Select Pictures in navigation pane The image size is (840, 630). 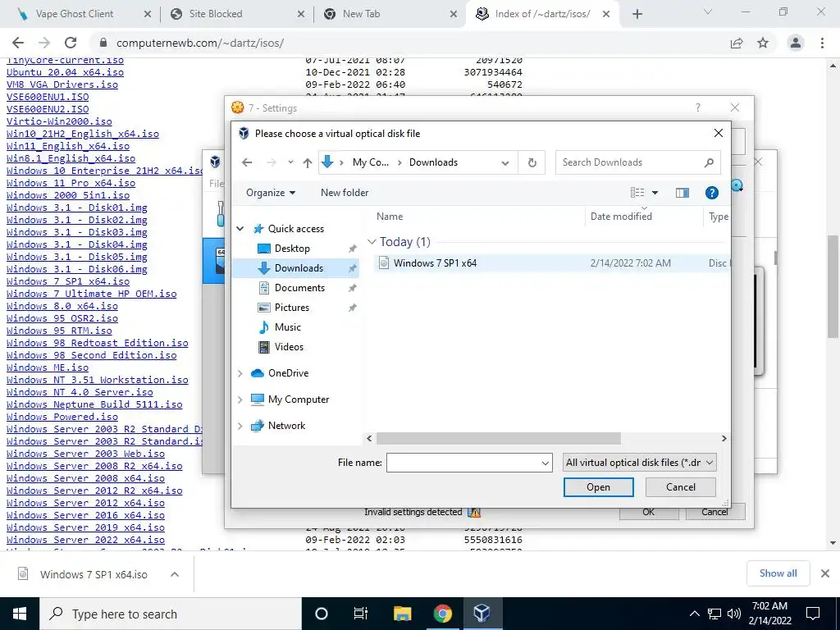tap(292, 308)
